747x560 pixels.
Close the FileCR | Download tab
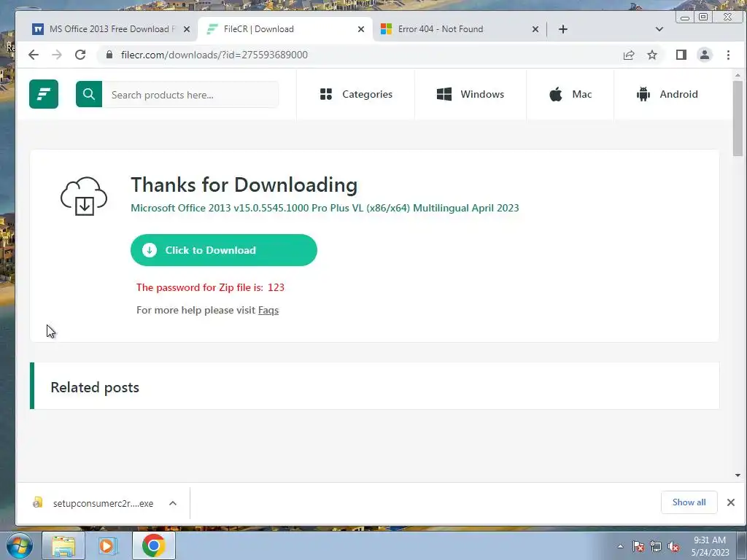pyautogui.click(x=361, y=29)
